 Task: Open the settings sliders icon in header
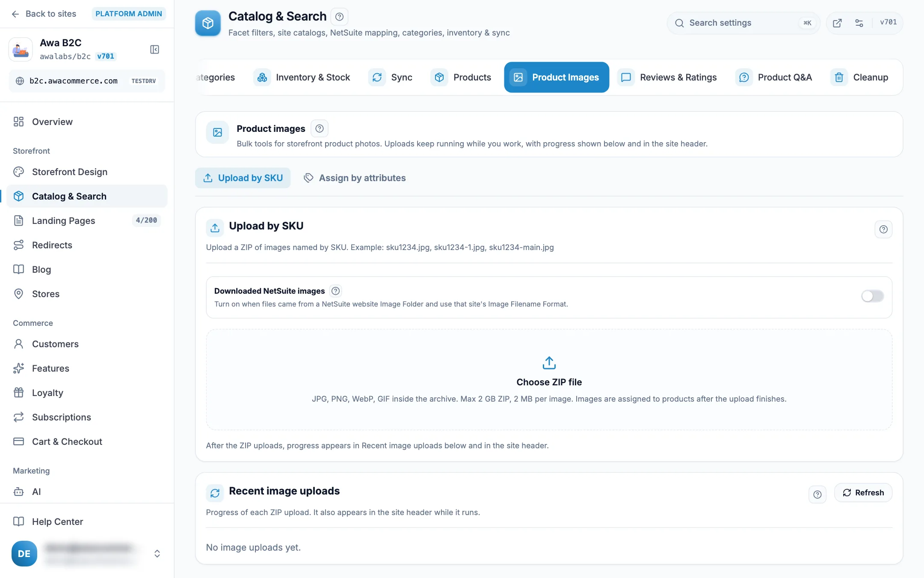[859, 23]
